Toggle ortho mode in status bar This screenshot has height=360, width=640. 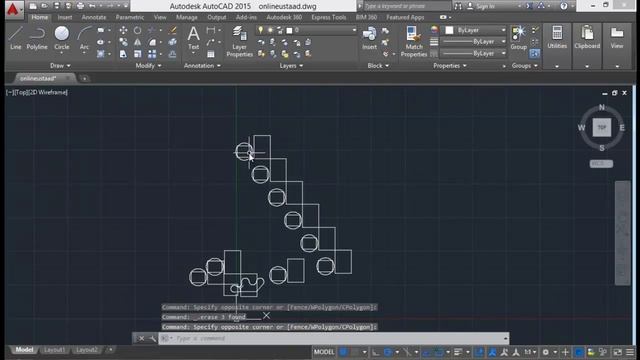click(376, 352)
